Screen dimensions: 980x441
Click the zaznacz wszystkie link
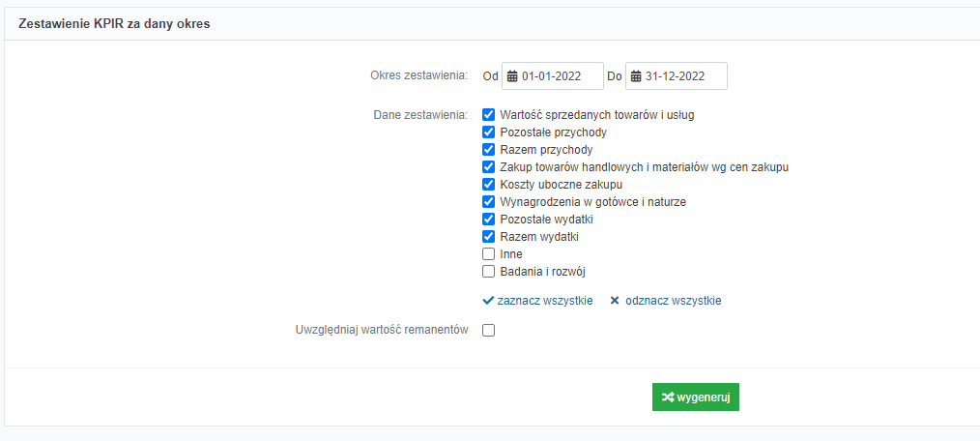click(545, 300)
